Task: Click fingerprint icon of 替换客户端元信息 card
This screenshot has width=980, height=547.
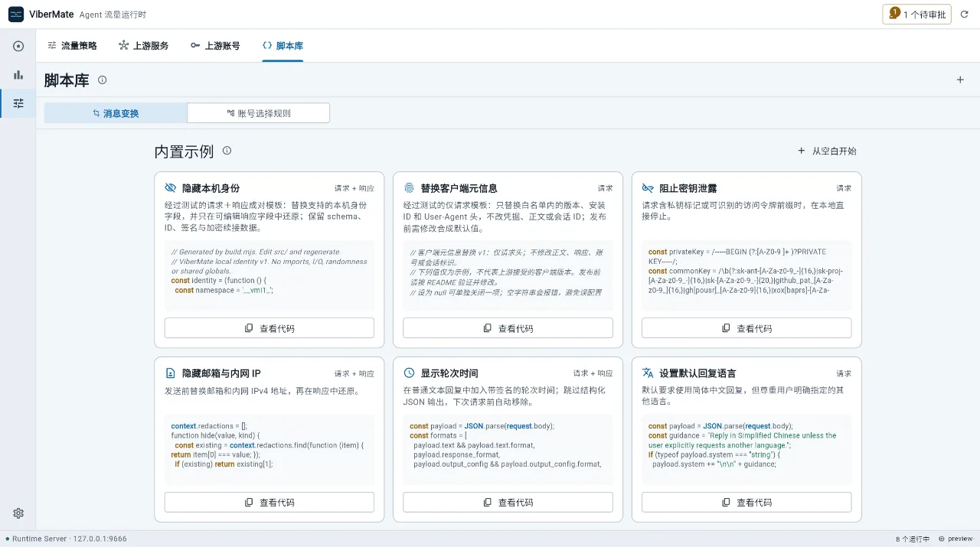Action: [409, 188]
